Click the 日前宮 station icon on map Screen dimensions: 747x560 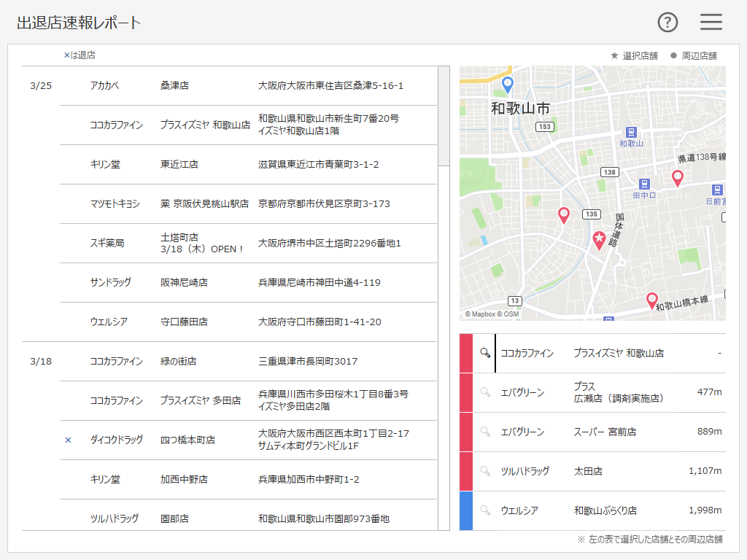pos(718,190)
